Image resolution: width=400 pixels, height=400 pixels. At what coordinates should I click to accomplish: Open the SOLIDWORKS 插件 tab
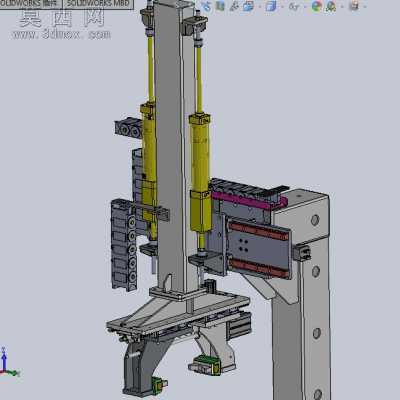[31, 4]
